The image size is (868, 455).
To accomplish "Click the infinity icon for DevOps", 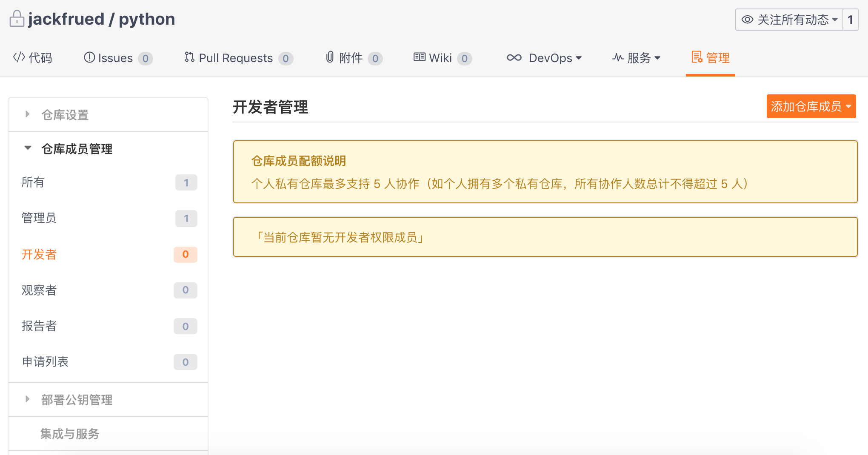I will pyautogui.click(x=514, y=58).
